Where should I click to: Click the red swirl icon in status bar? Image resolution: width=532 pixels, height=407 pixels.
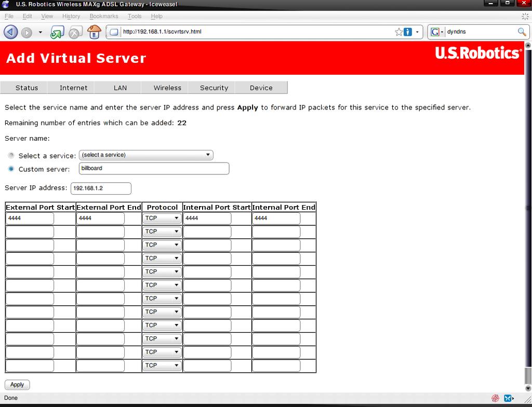point(495,398)
